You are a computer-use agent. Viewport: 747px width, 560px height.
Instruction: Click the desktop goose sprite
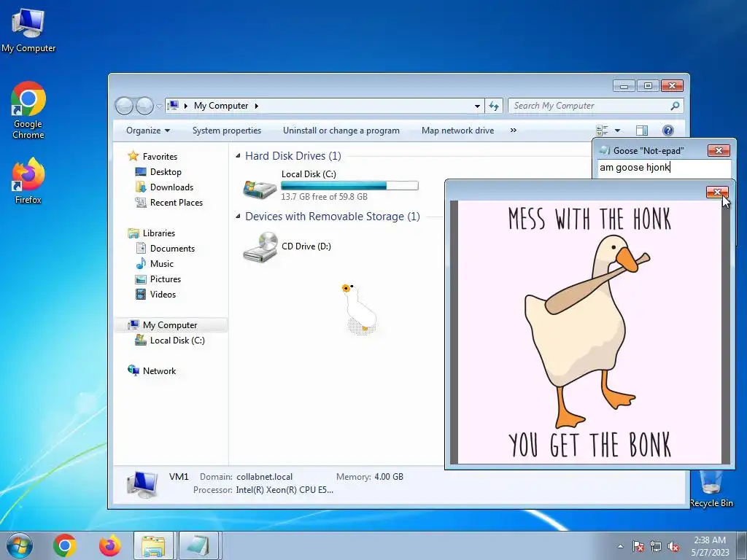(x=359, y=308)
